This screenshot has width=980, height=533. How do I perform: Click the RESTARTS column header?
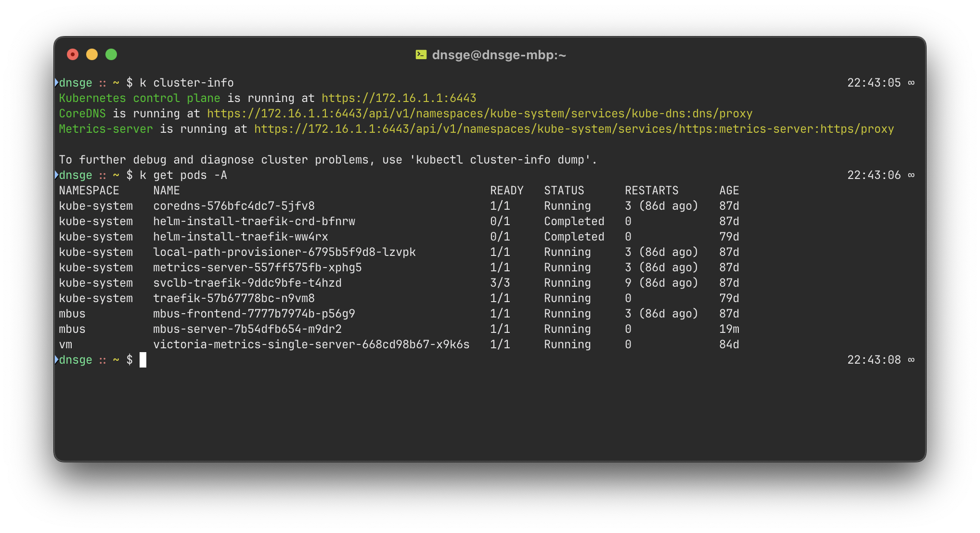pyautogui.click(x=651, y=190)
